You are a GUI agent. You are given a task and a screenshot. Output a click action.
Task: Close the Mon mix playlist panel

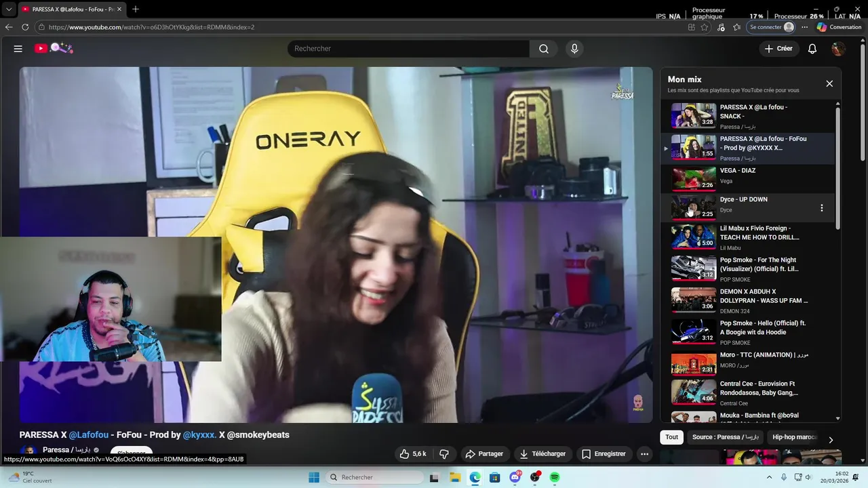829,83
